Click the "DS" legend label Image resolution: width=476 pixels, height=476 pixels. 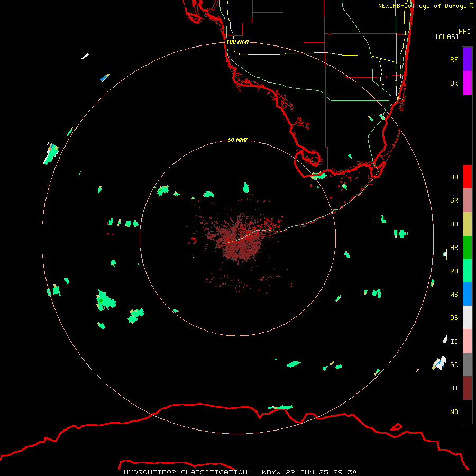[x=454, y=318]
